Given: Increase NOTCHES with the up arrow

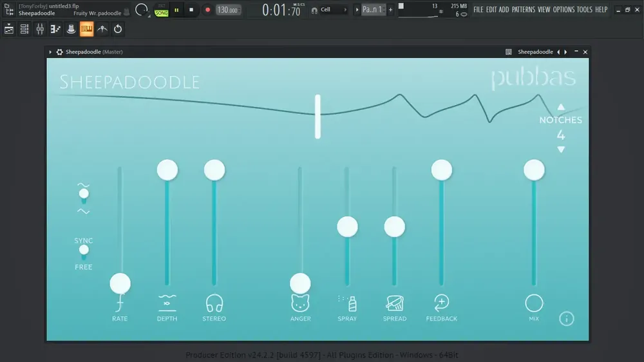Looking at the screenshot, I should coord(561,107).
